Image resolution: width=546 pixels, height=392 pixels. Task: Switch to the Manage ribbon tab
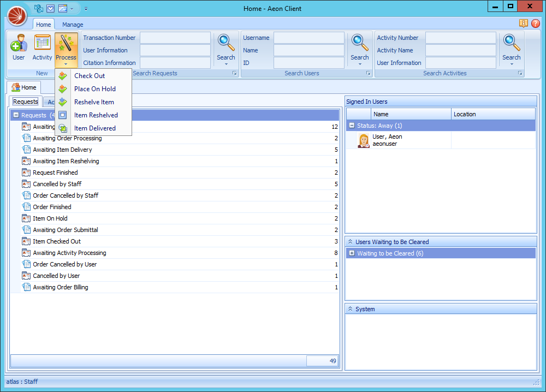[x=72, y=25]
